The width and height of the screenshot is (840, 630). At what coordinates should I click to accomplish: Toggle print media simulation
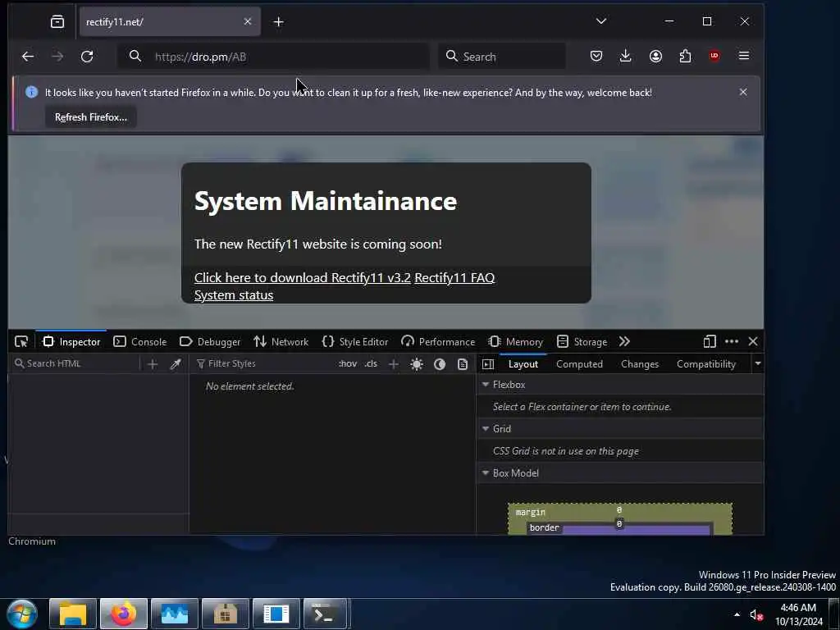point(463,364)
